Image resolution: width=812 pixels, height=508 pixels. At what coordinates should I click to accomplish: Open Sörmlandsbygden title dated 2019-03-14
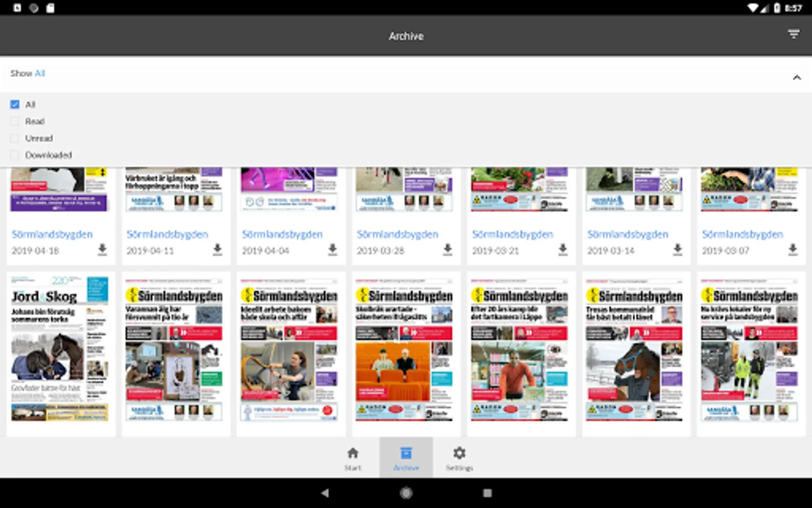click(628, 234)
